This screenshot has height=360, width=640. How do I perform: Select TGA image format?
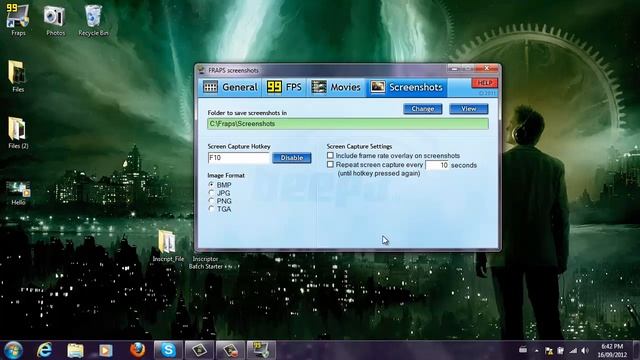point(211,209)
